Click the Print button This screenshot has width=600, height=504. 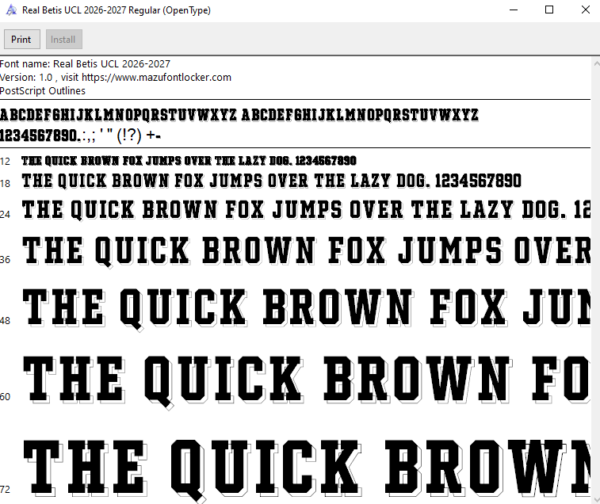point(22,39)
